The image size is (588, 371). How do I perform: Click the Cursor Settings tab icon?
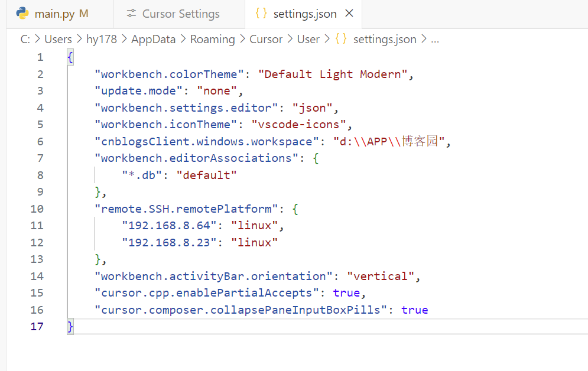coord(131,14)
